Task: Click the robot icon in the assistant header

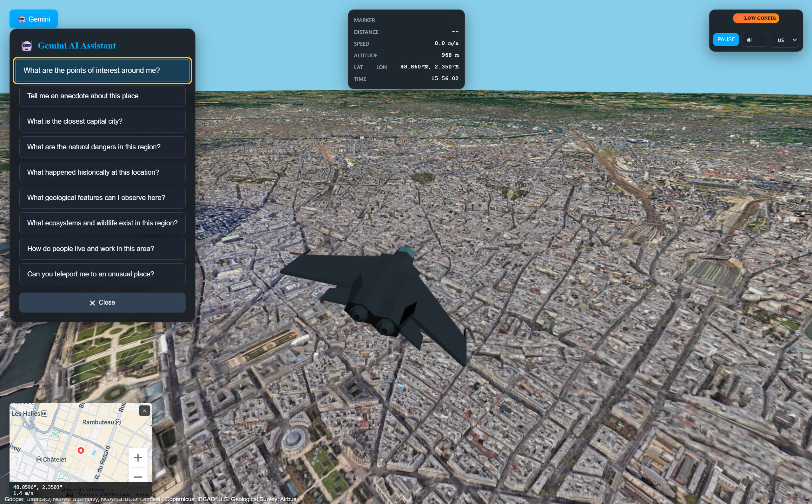Action: tap(26, 45)
